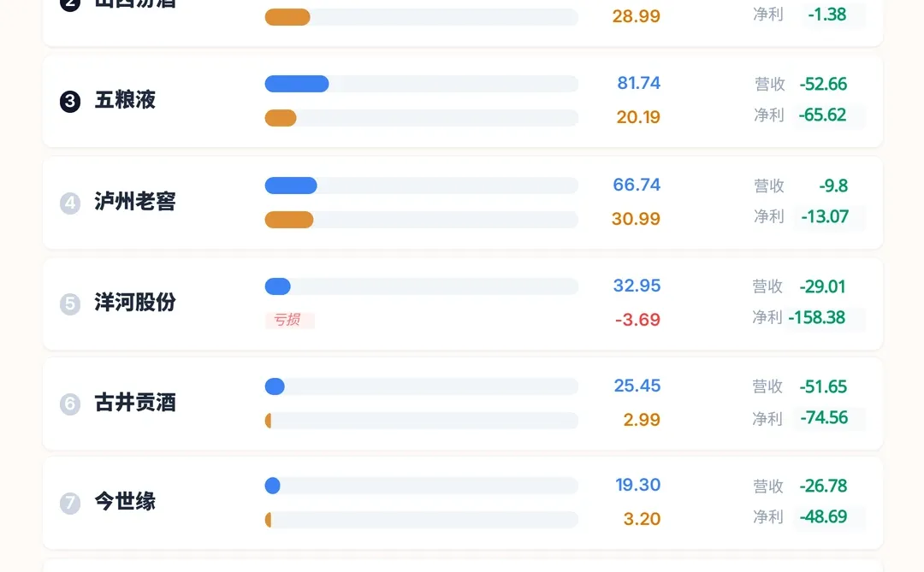924x572 pixels.
Task: Click 洋河股份 loss value -3.69
Action: (637, 320)
